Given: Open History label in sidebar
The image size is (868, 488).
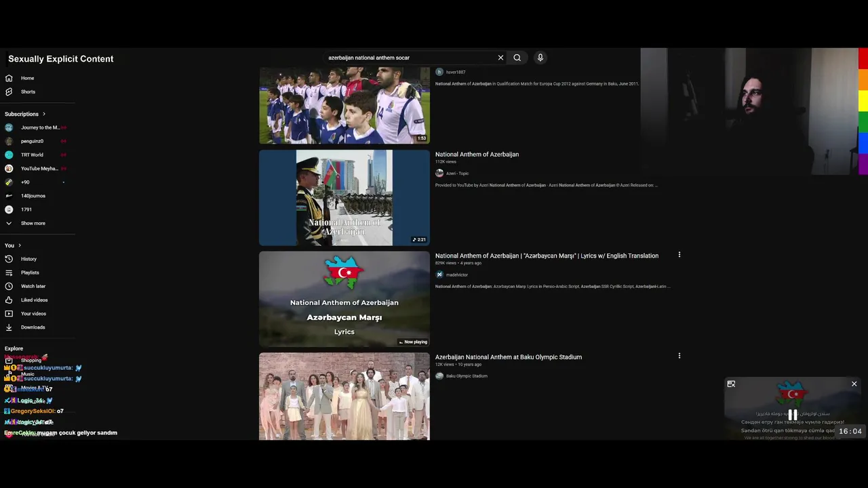Looking at the screenshot, I should point(28,259).
